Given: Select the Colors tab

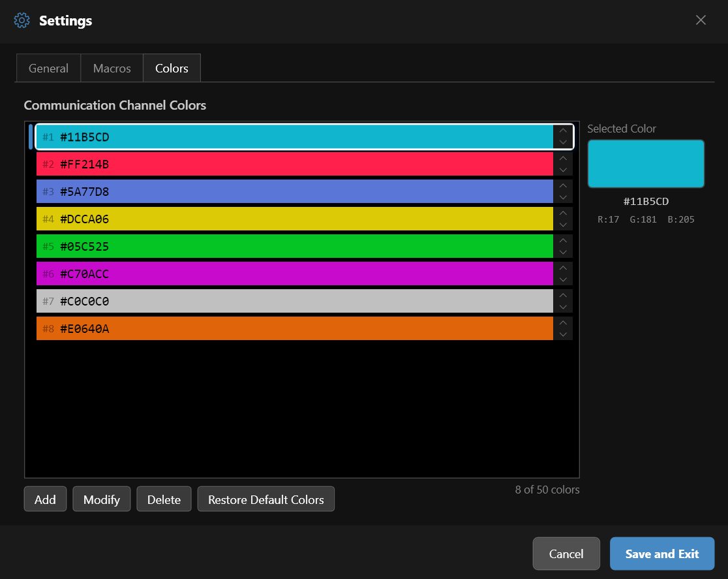Looking at the screenshot, I should point(172,69).
